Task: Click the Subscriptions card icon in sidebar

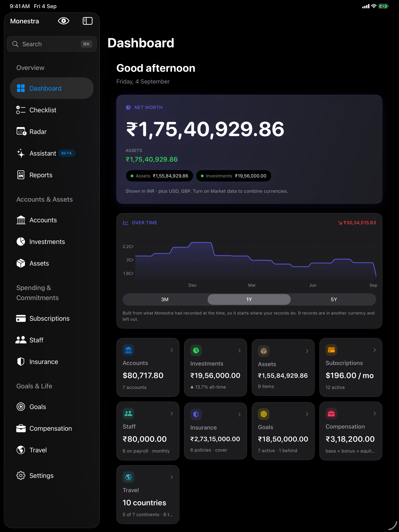Action: (x=21, y=318)
